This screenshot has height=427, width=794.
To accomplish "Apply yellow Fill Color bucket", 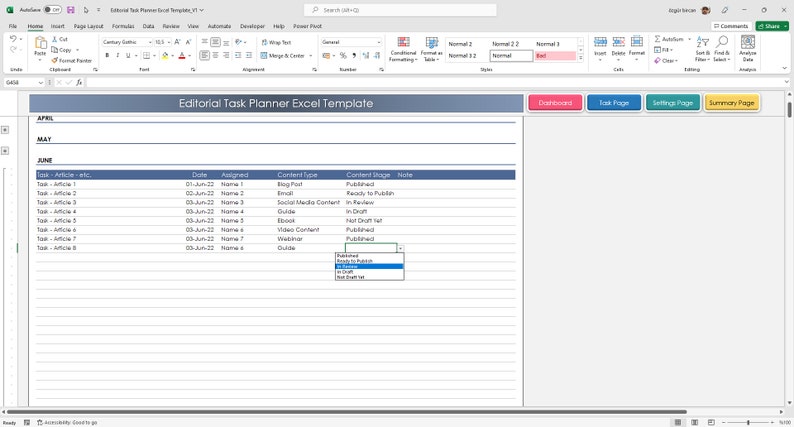I will [x=165, y=55].
